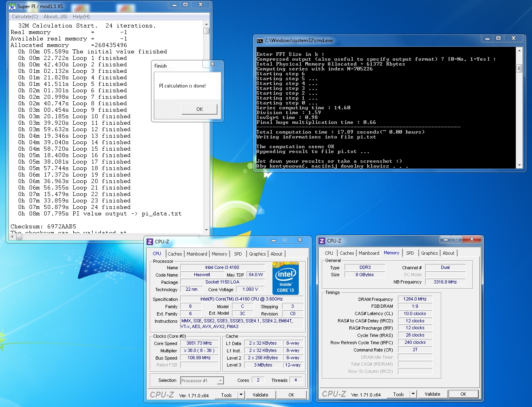Switch to About tab in left CPU-Z

click(x=277, y=254)
